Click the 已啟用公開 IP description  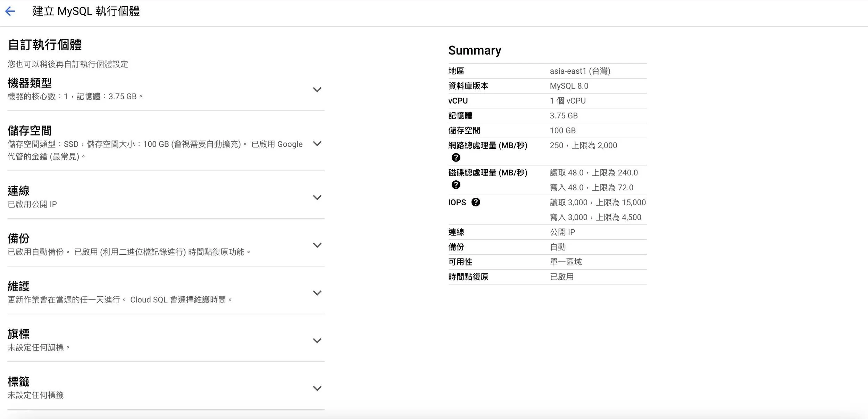click(x=32, y=204)
